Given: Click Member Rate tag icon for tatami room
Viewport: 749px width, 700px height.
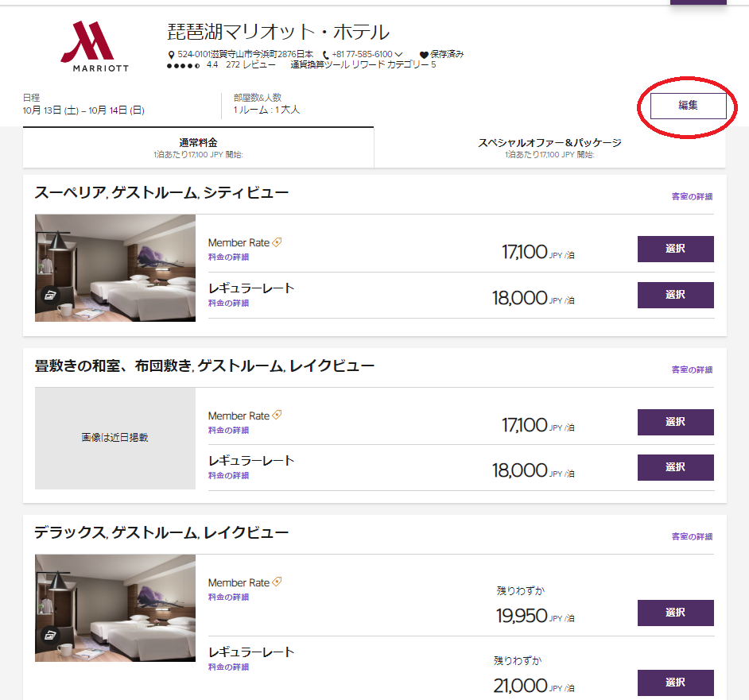Looking at the screenshot, I should coord(277,415).
